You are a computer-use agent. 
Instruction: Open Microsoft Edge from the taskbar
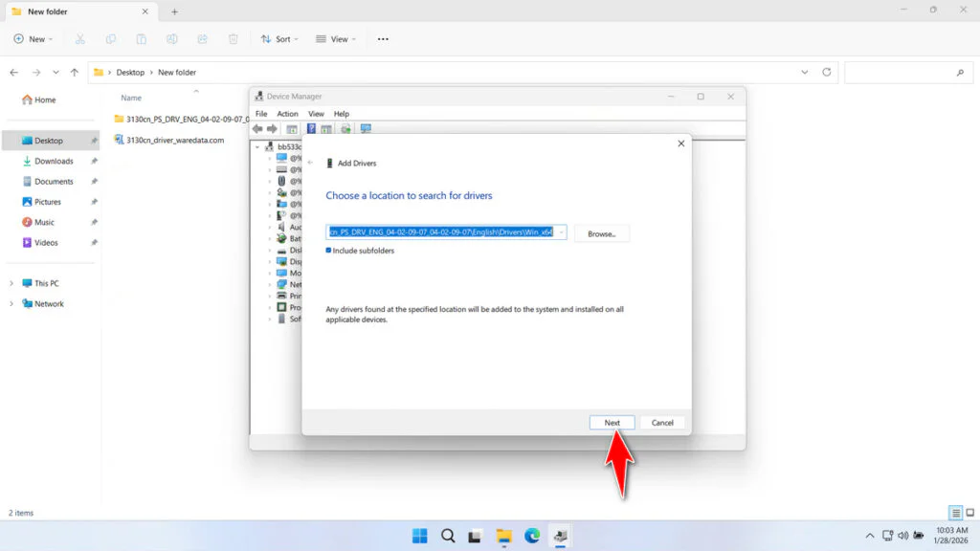coord(531,536)
